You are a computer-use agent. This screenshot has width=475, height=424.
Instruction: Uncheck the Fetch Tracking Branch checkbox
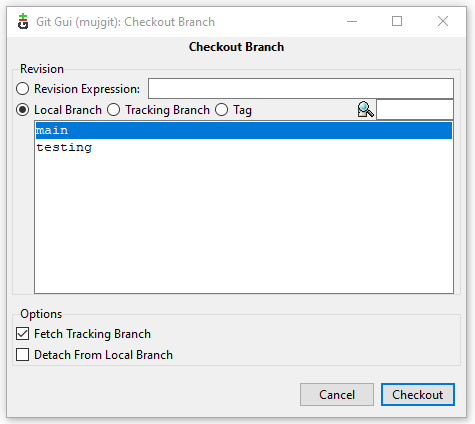point(22,334)
